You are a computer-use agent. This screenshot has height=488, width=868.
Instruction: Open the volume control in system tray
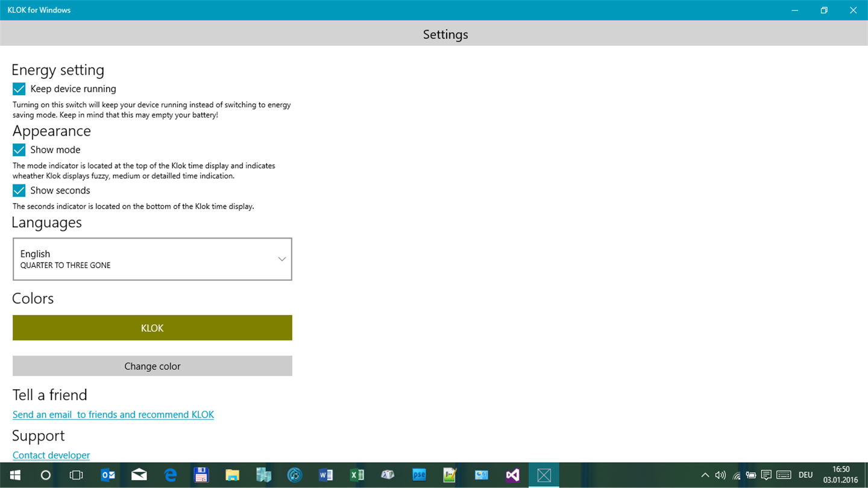(720, 475)
